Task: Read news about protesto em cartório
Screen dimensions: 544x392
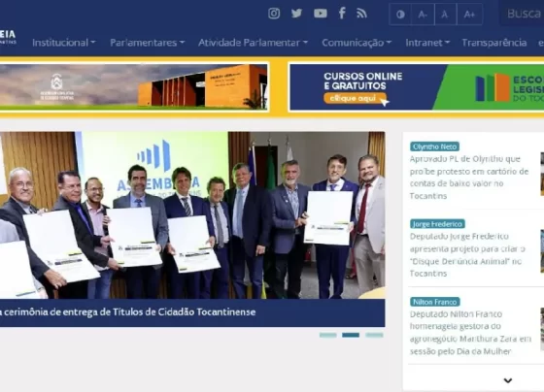Action: (469, 178)
